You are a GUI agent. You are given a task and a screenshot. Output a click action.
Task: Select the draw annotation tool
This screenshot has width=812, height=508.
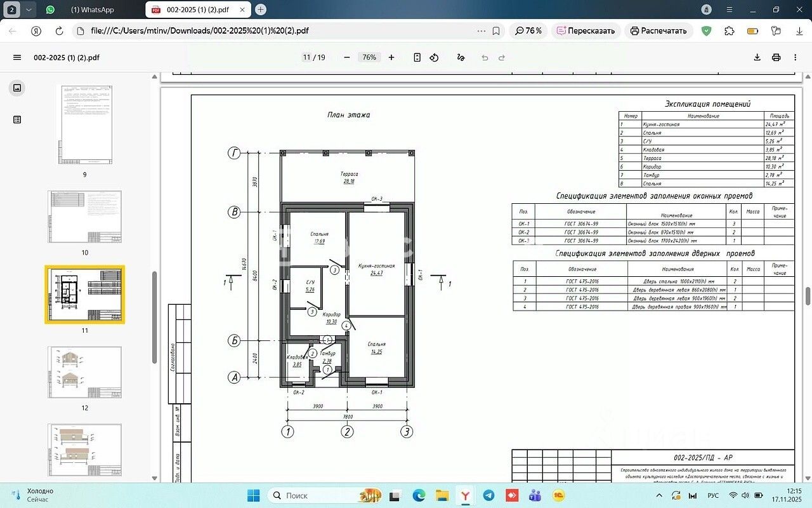461,57
